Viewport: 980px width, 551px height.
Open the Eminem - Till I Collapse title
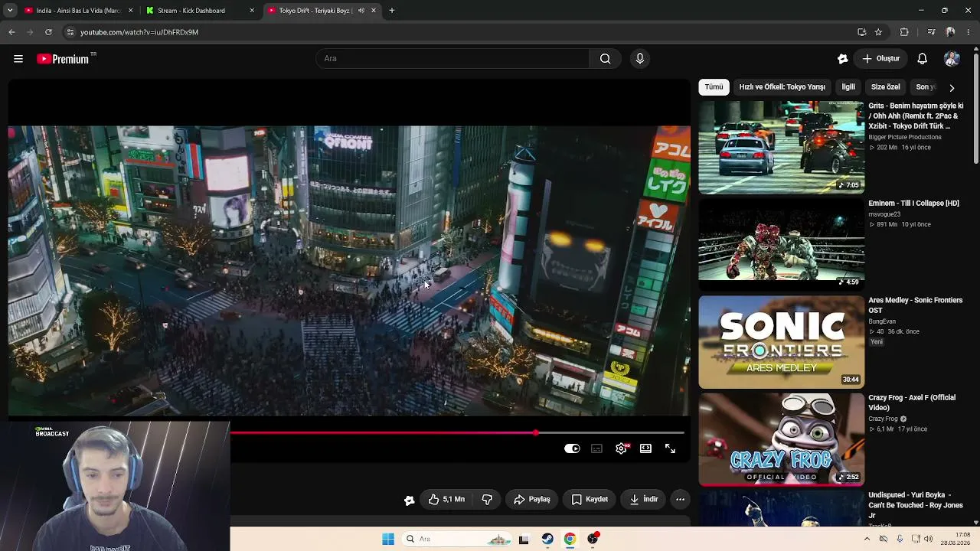coord(913,204)
